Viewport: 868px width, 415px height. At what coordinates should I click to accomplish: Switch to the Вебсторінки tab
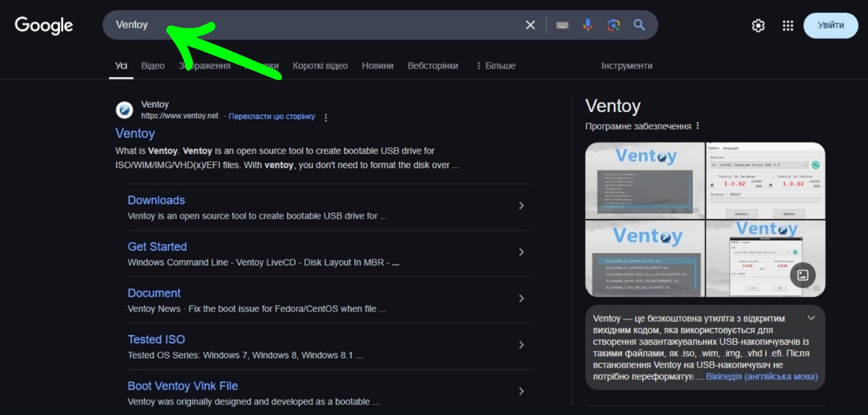click(433, 65)
